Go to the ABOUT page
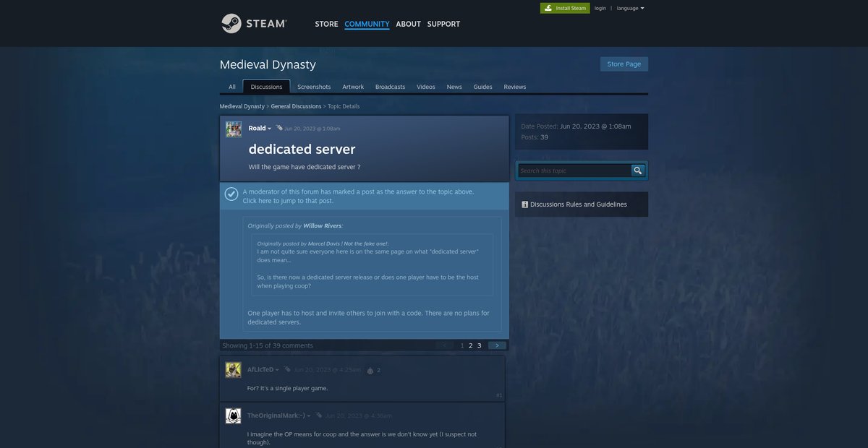This screenshot has width=868, height=448. click(x=408, y=24)
